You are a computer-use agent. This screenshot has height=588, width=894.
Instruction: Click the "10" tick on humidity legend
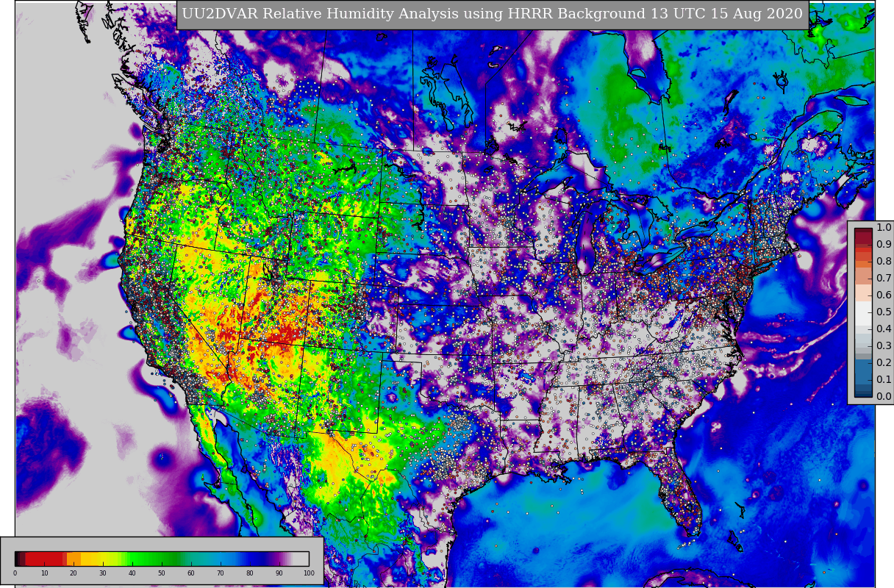pyautogui.click(x=44, y=573)
